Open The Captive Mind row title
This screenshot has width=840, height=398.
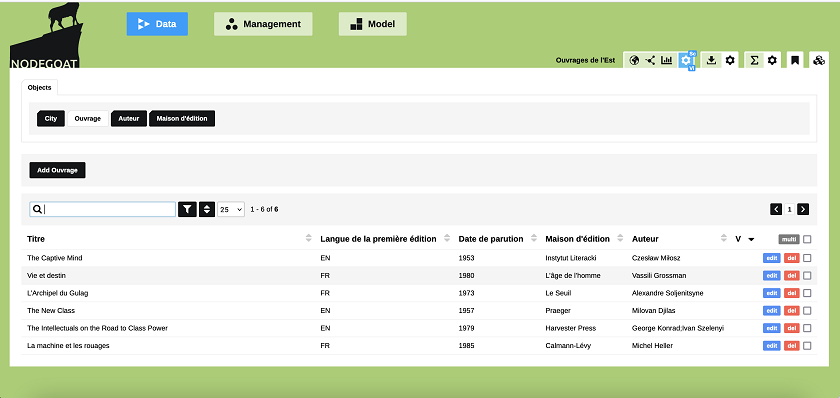[x=55, y=258]
